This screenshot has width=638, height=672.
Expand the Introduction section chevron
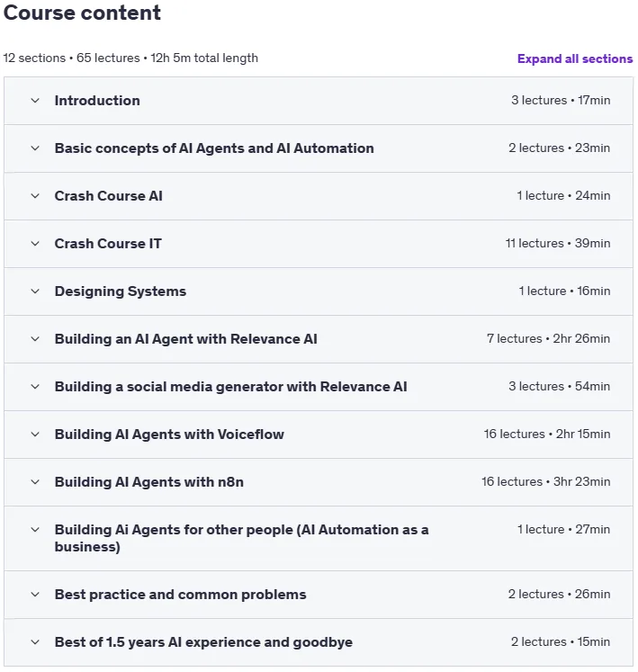(x=35, y=101)
